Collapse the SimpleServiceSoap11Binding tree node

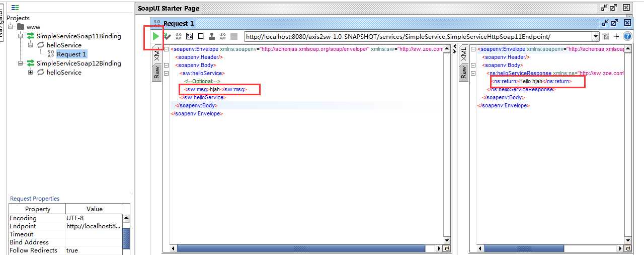pos(21,36)
